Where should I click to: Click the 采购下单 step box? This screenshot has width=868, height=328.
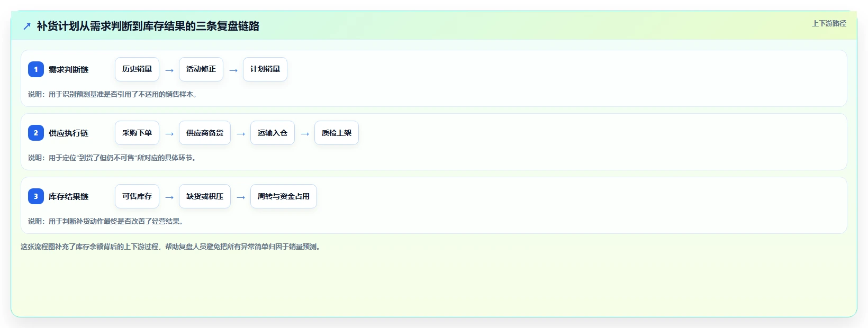tap(137, 133)
